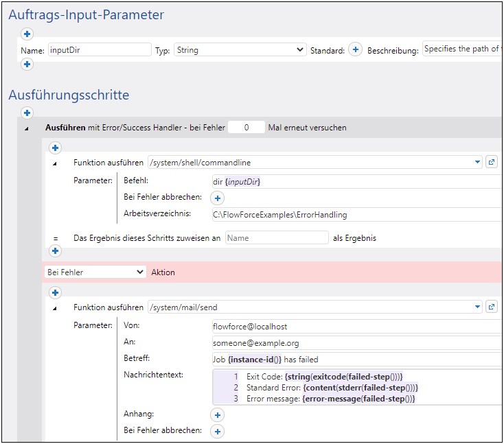
Task: Click the Befehl field with dir {inputDir}
Action: click(x=357, y=181)
